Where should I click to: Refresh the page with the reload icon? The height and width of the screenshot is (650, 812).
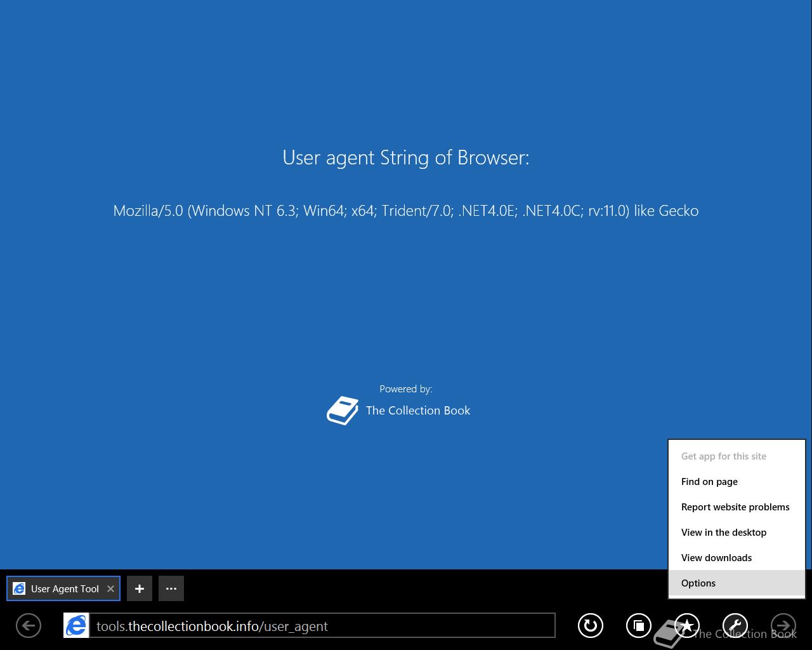591,626
